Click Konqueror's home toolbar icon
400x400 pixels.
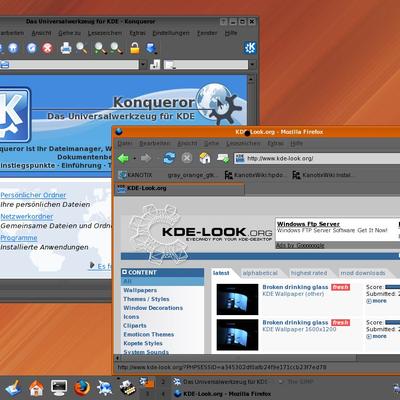pyautogui.click(x=13, y=48)
